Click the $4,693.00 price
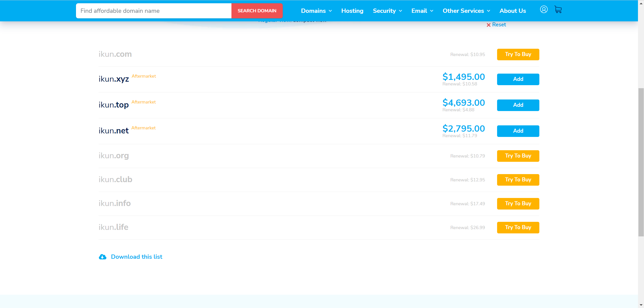The height and width of the screenshot is (308, 644). coord(464,102)
